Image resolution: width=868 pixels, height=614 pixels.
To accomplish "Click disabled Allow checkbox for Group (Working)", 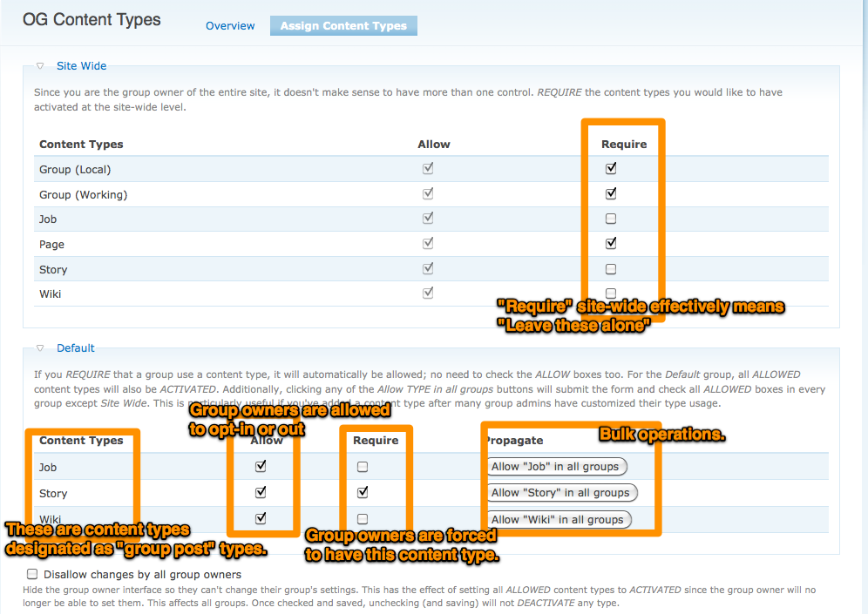I will pyautogui.click(x=428, y=193).
